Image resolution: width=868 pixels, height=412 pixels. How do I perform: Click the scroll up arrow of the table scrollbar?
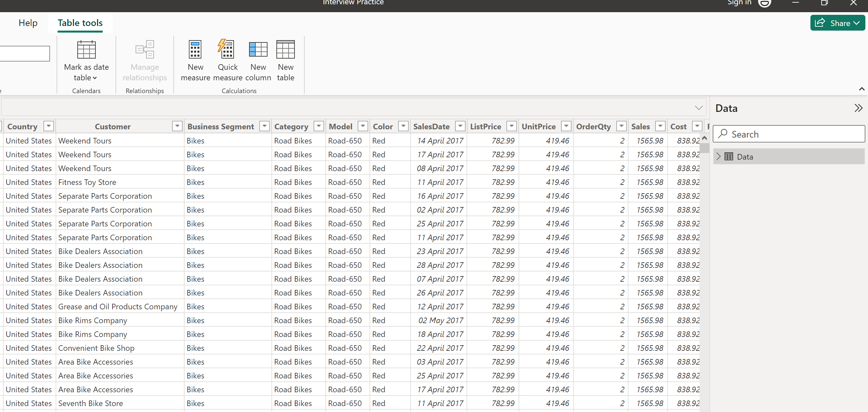point(704,138)
